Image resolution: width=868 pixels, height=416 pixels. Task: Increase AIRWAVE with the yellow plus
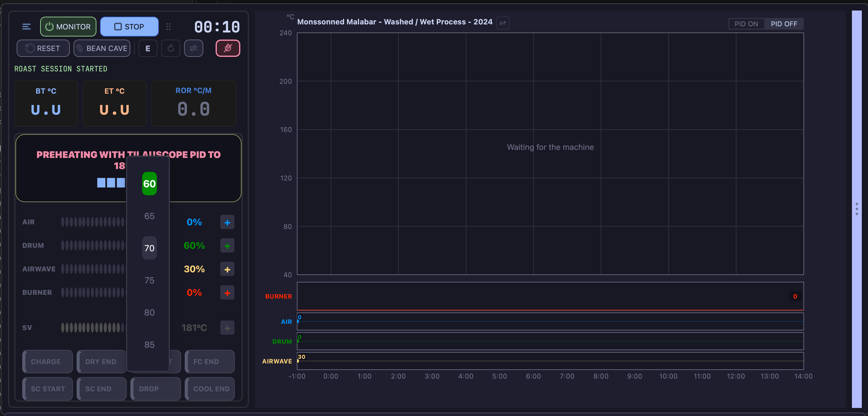tap(227, 269)
